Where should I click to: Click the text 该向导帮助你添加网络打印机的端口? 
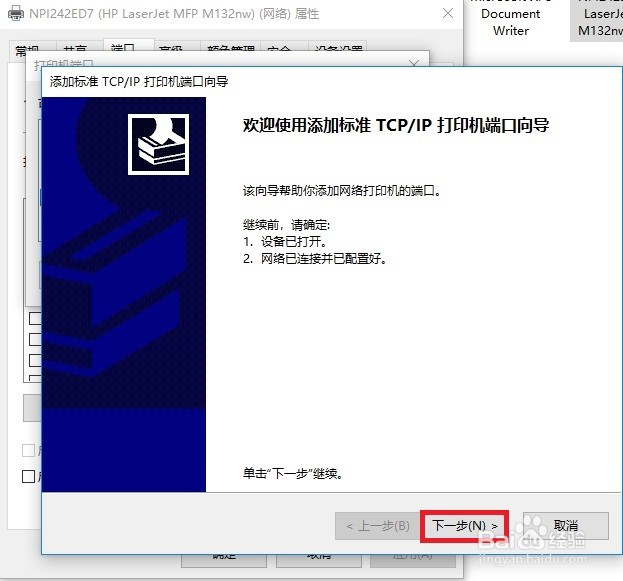tap(342, 191)
